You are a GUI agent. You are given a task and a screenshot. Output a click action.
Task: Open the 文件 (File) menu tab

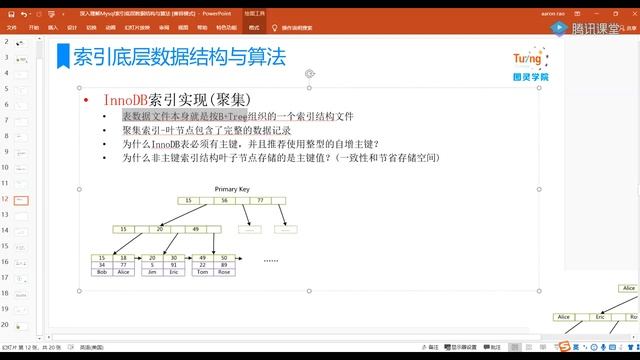tap(11, 28)
